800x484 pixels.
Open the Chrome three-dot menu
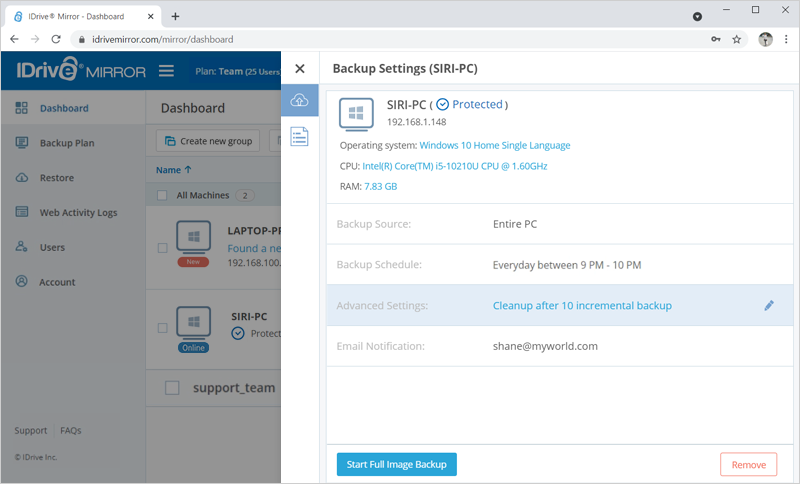click(786, 39)
